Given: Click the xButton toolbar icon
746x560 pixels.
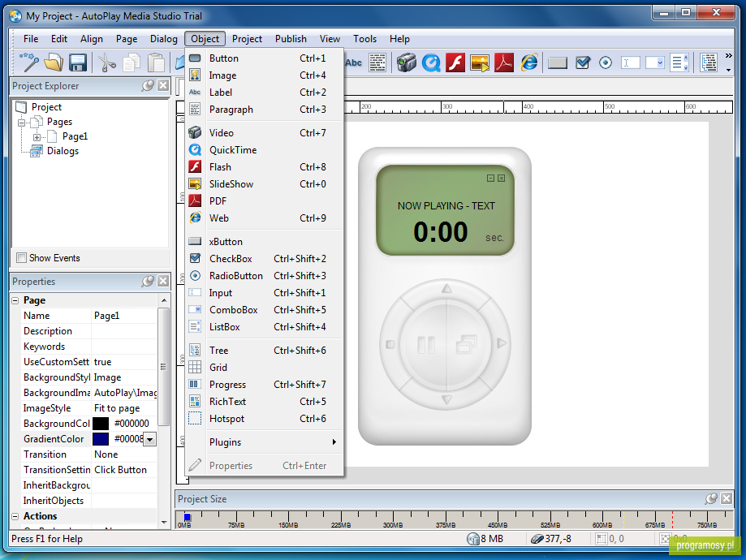Looking at the screenshot, I should pyautogui.click(x=558, y=62).
